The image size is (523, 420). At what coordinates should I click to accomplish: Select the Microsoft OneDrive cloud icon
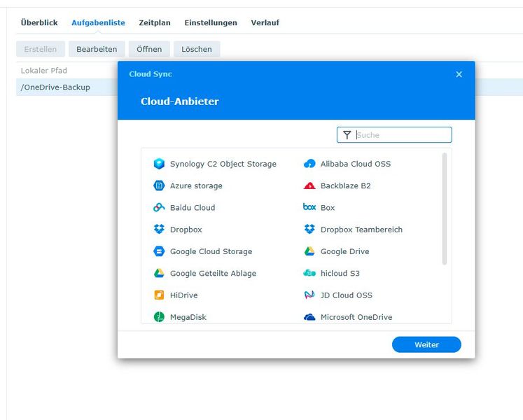point(309,317)
